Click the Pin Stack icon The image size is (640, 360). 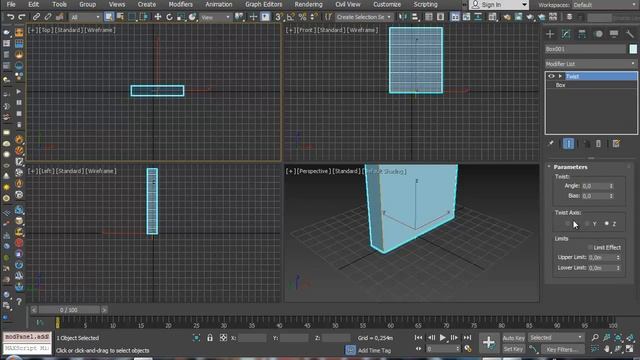tap(551, 144)
